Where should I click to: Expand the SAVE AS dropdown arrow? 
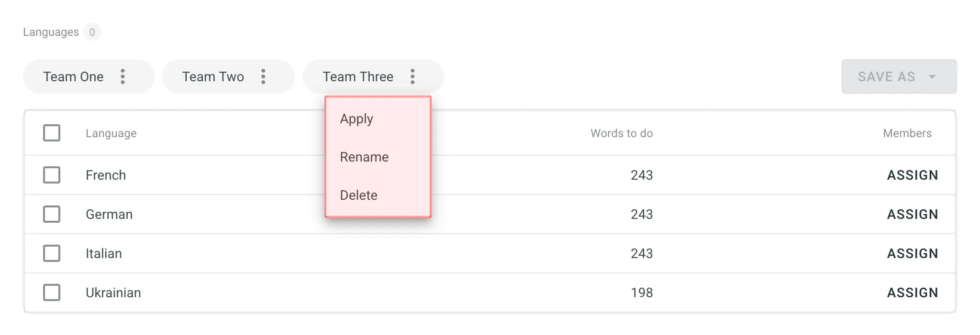(932, 76)
